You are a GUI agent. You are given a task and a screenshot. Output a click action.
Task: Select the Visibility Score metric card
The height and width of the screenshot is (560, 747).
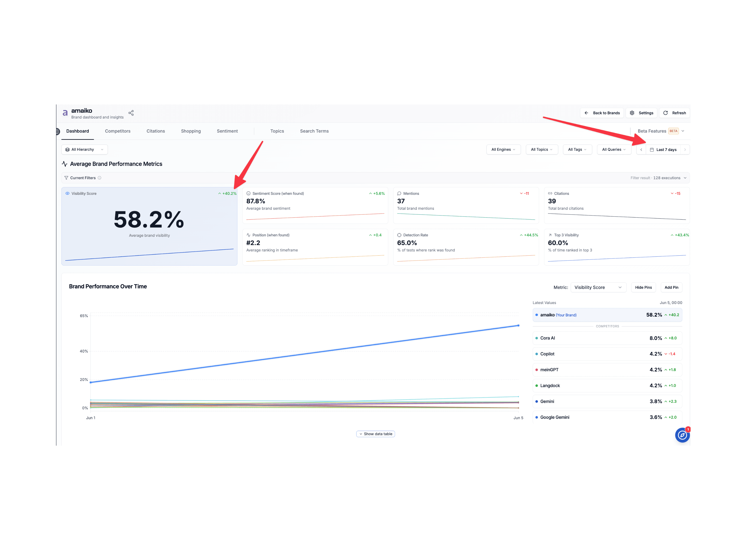coord(149,226)
